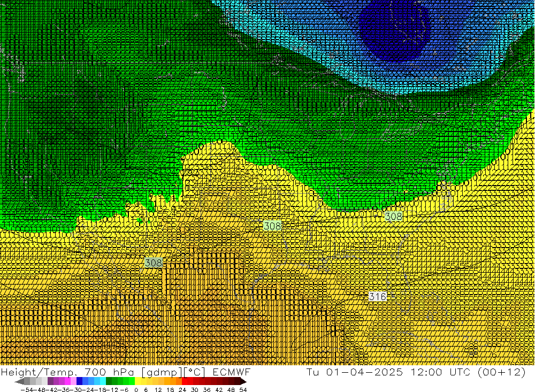The width and height of the screenshot is (535, 392).
Task: Click the '(00+12)' forecast hour text
Action: pyautogui.click(x=502, y=372)
